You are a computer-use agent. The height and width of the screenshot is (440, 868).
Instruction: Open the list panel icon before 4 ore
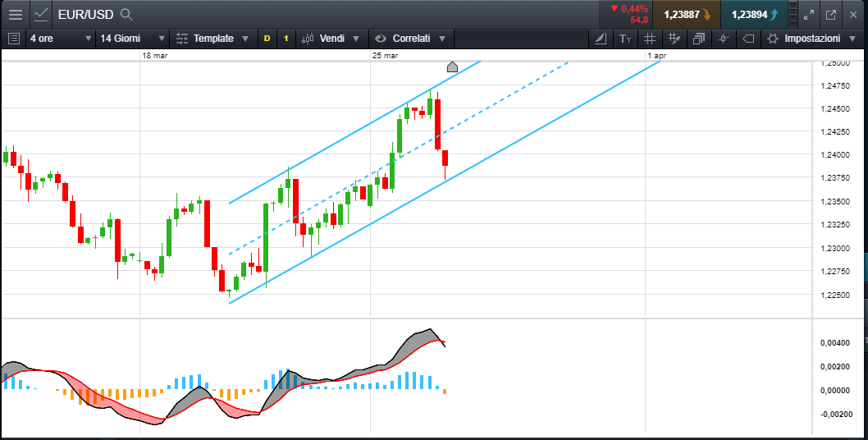[14, 39]
